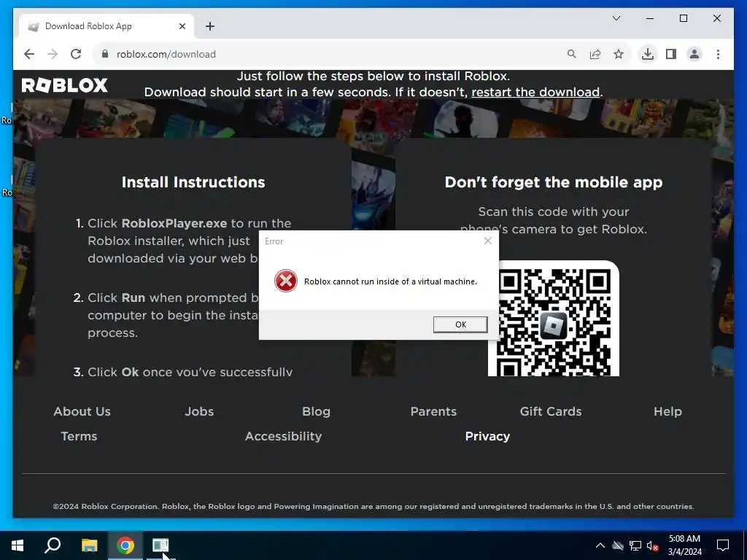Click the Install Instructions heading
747x560 pixels.
click(193, 182)
